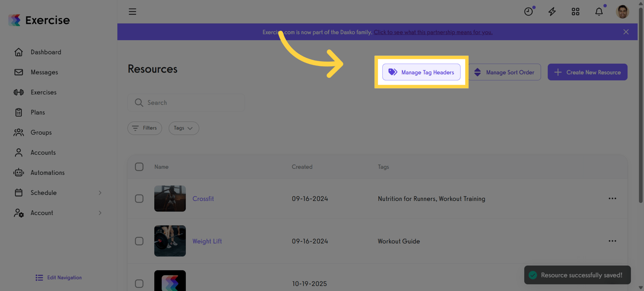The height and width of the screenshot is (291, 644).
Task: Click the Crossfit resource thumbnail
Action: click(170, 198)
